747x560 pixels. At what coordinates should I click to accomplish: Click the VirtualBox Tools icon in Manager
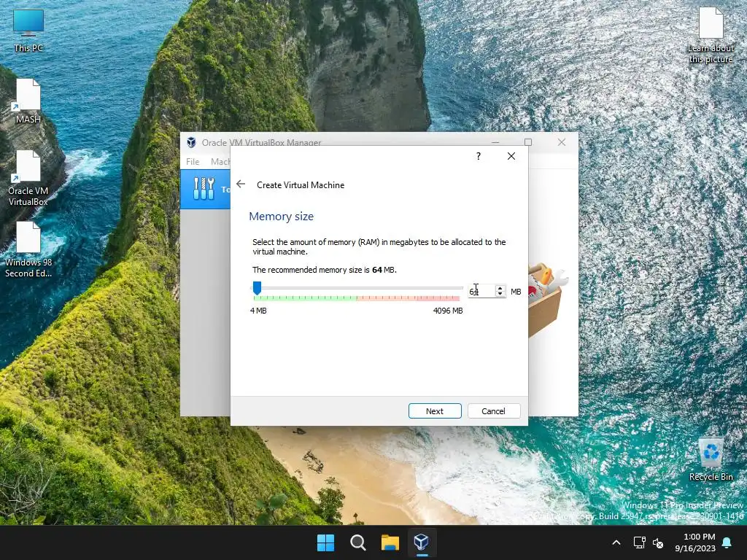[x=204, y=189]
